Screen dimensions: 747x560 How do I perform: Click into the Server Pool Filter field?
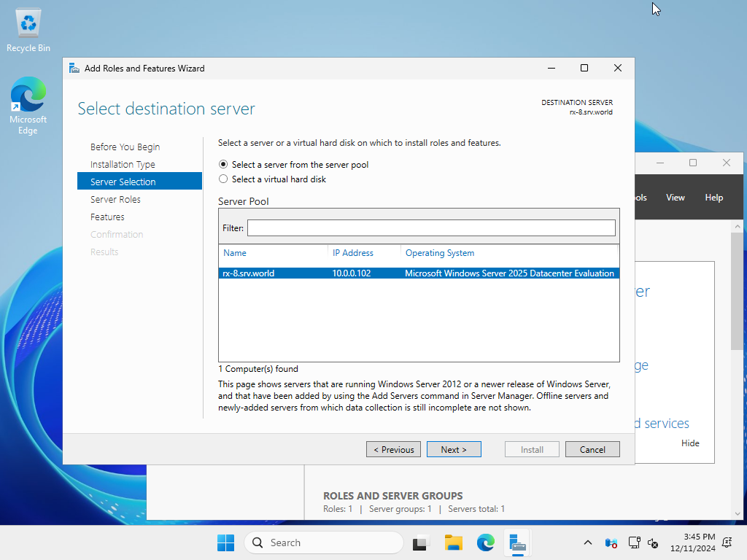[x=431, y=228]
